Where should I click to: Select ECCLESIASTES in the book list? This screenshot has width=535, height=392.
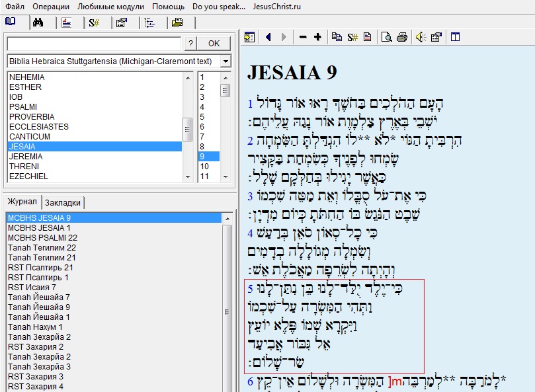[38, 127]
